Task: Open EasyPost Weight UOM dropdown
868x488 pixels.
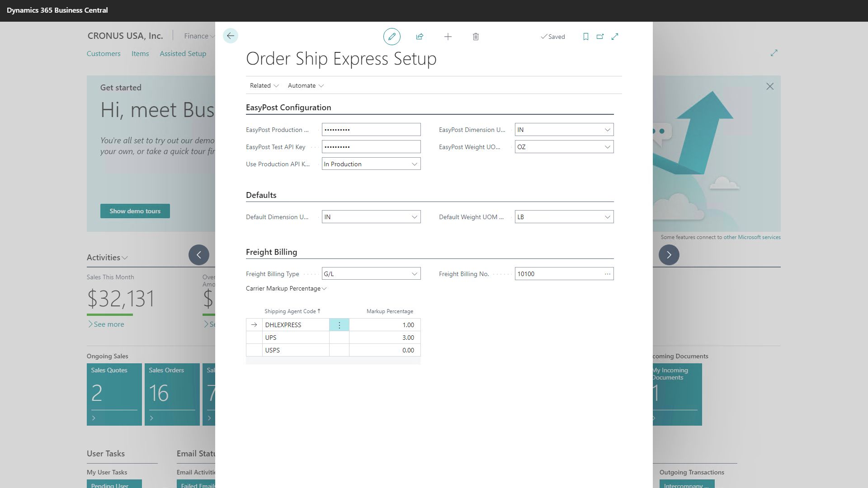Action: pyautogui.click(x=607, y=147)
